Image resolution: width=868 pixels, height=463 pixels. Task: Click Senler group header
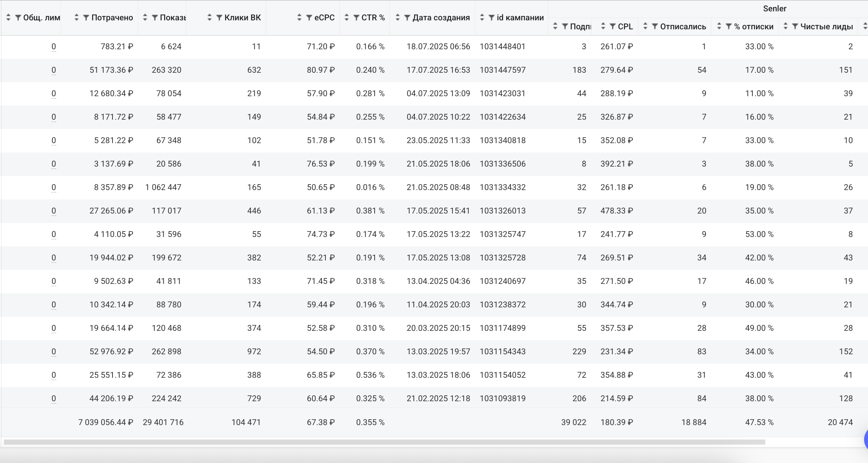774,9
